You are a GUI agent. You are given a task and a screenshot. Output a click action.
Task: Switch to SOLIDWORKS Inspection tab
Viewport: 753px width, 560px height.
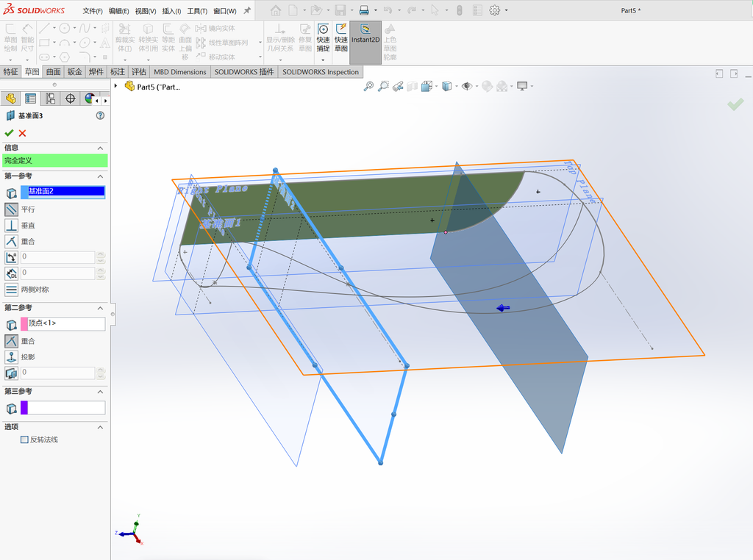tap(321, 72)
